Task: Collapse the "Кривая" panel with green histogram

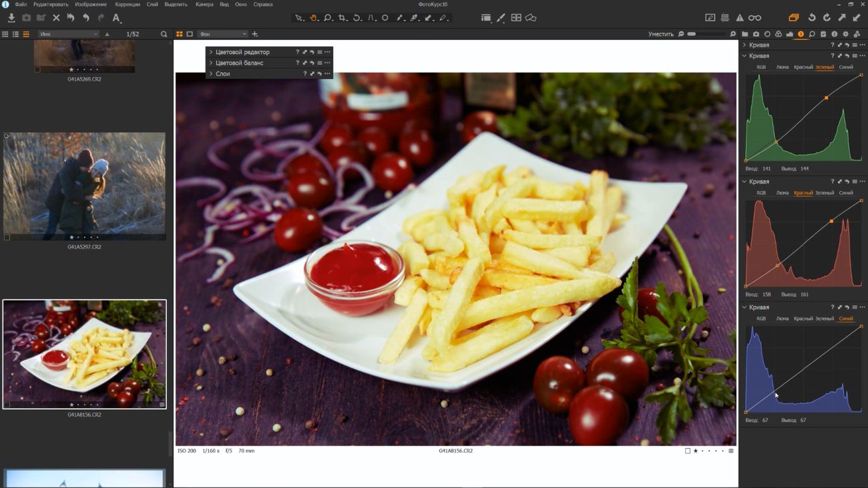Action: (744, 56)
